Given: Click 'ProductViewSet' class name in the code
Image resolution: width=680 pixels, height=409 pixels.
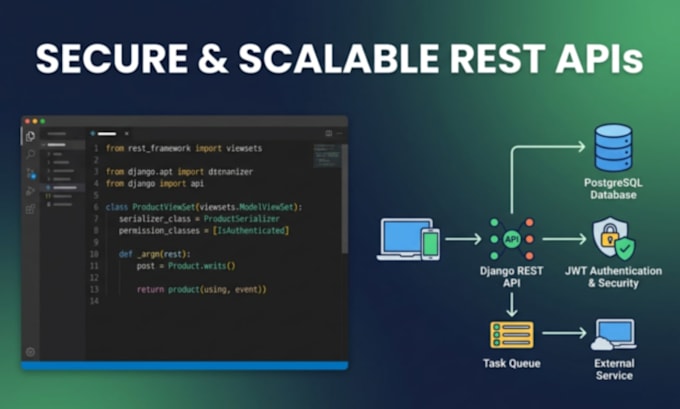Looking at the screenshot, I should (x=163, y=207).
